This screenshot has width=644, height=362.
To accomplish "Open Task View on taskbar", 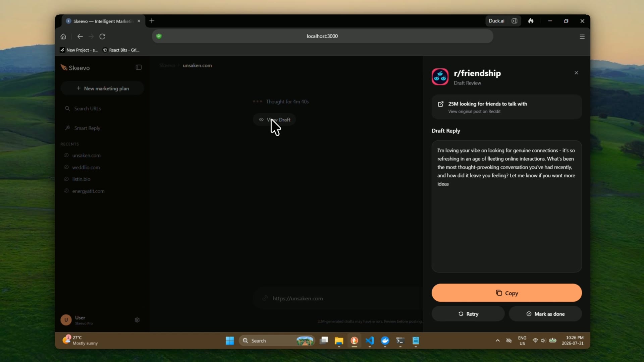I will pyautogui.click(x=324, y=341).
